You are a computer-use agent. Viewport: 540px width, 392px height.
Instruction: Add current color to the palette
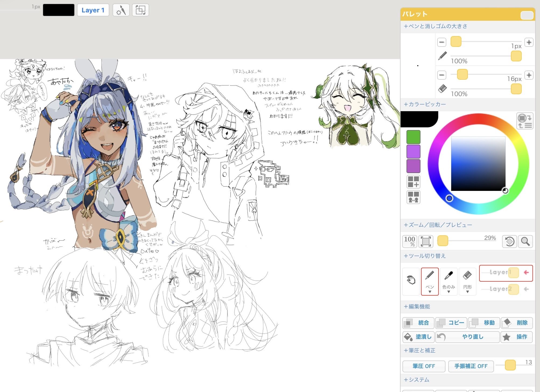pos(413,182)
